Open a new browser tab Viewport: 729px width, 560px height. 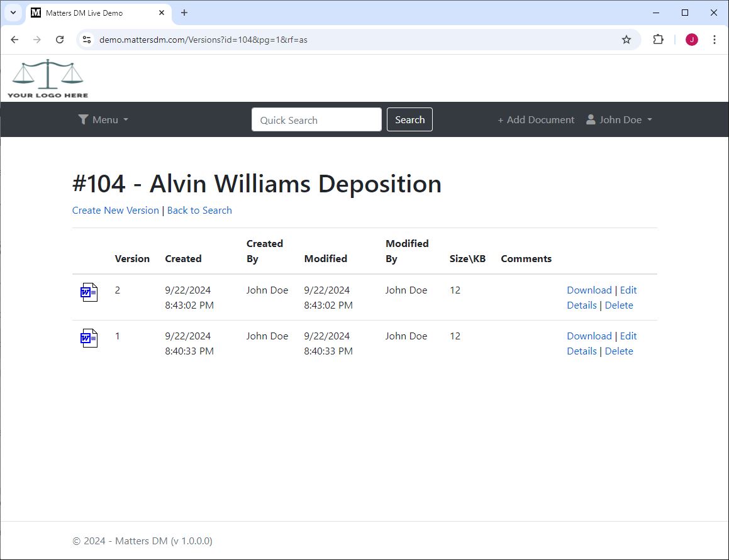coord(184,13)
